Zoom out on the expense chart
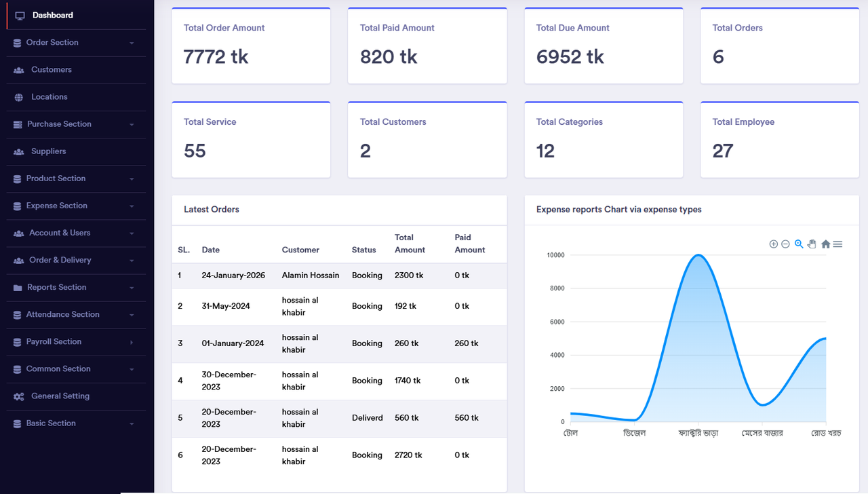The width and height of the screenshot is (868, 494). point(785,244)
